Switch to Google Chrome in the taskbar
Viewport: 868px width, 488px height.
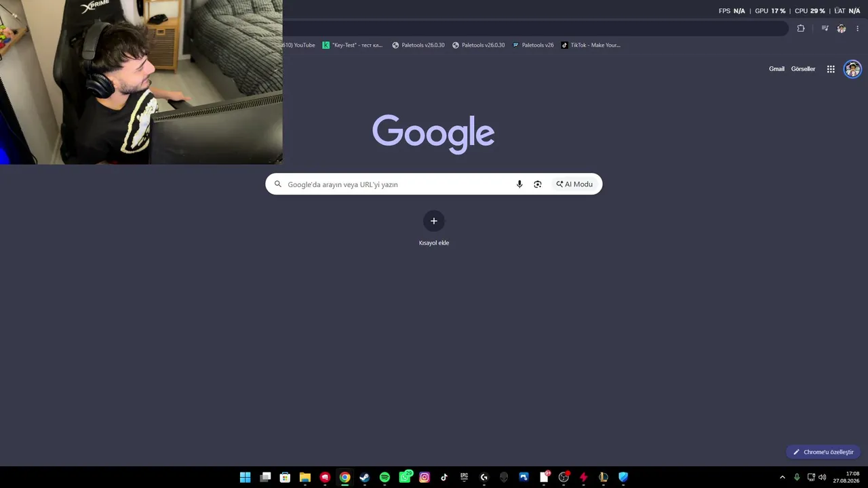click(344, 477)
